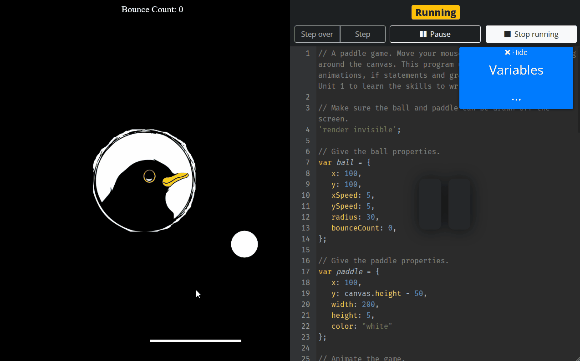
Task: Click the 'bounceCount: 0,' code line
Action: pyautogui.click(x=364, y=228)
